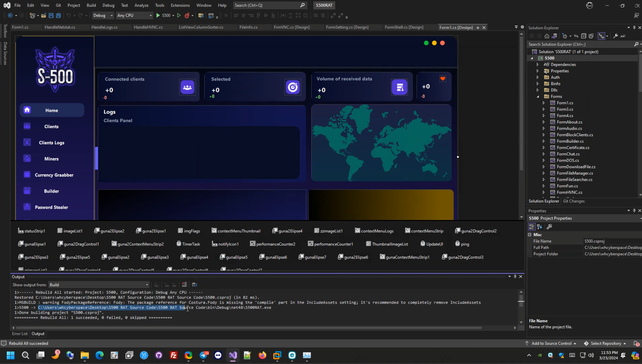The width and height of the screenshot is (642, 364).
Task: Toggle auto-hide pin on Output panel
Action: click(515, 277)
